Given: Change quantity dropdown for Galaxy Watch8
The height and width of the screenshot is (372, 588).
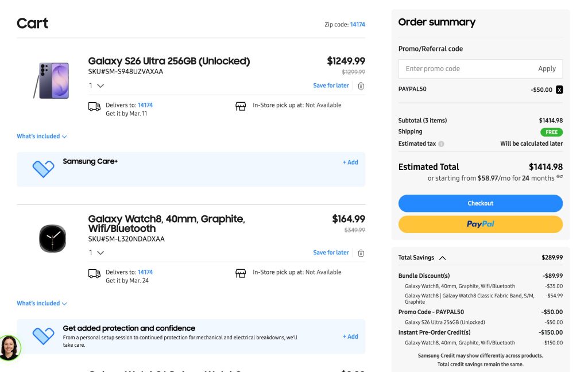Looking at the screenshot, I should (x=96, y=253).
